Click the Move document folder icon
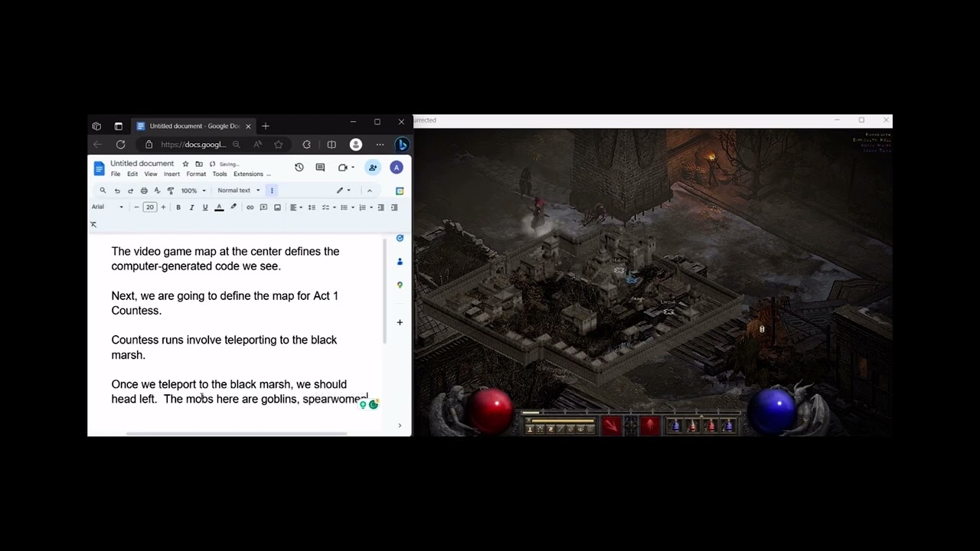 tap(199, 164)
